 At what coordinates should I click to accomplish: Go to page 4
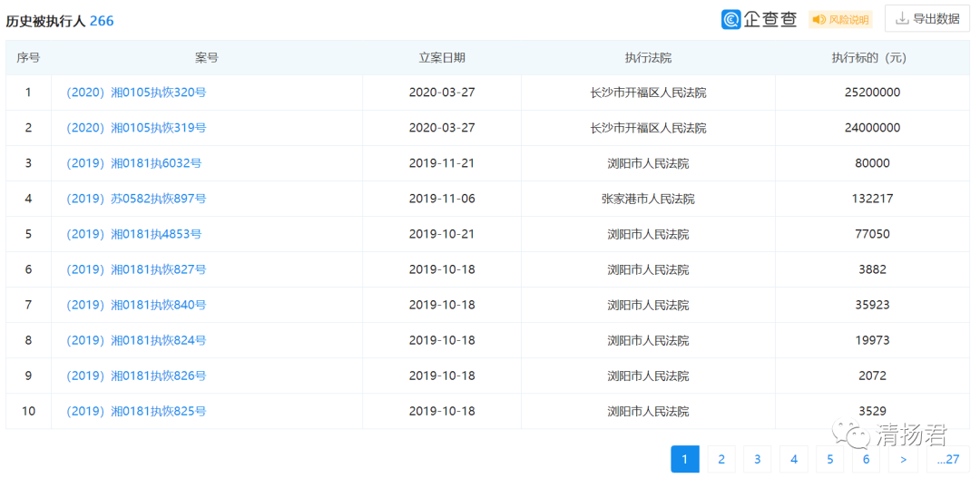point(794,459)
